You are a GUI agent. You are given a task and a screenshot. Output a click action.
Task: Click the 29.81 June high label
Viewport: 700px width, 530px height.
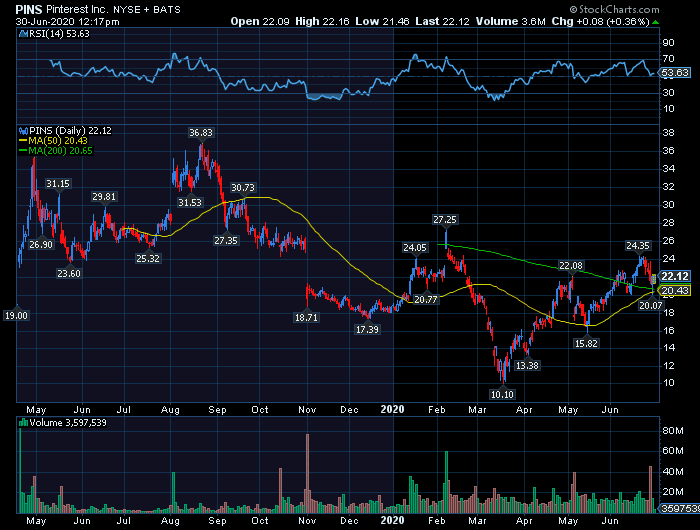coord(104,197)
